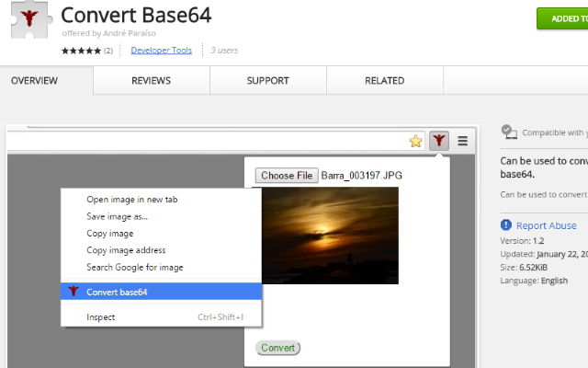
Task: Click the Version: 1.2 text
Action: pos(522,241)
